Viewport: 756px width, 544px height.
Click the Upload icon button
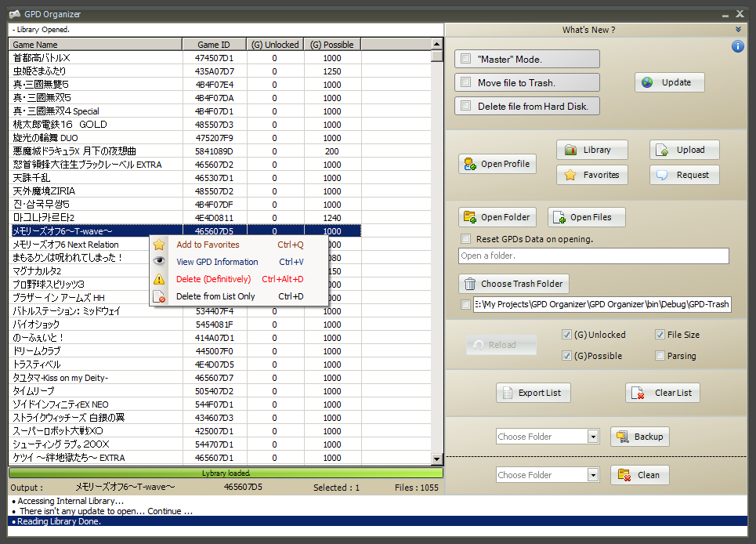[x=684, y=150]
